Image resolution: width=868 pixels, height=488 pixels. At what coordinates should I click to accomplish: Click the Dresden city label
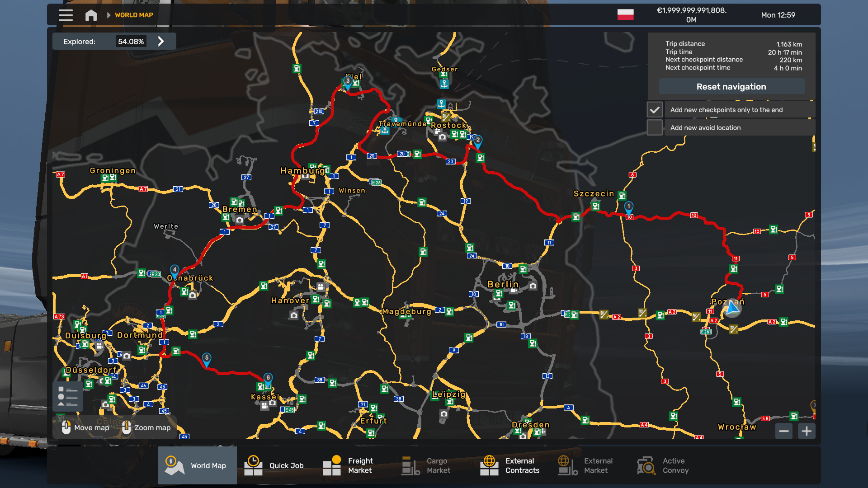[x=531, y=425]
